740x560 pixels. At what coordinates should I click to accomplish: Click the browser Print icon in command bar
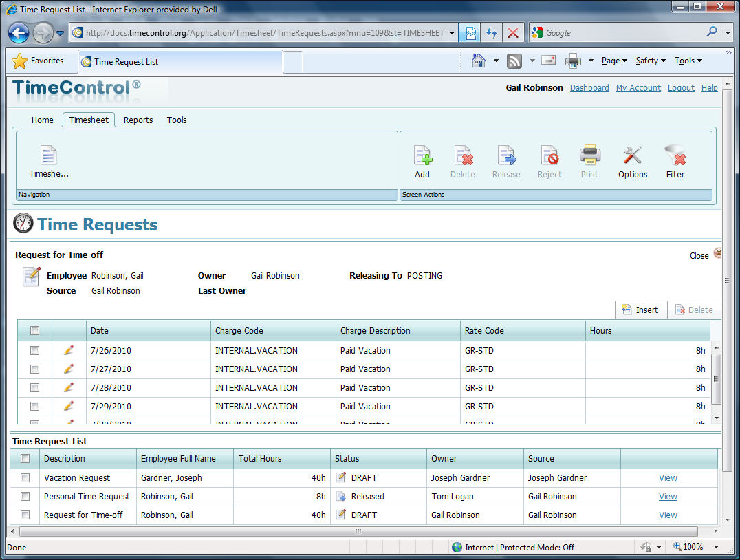coord(573,61)
